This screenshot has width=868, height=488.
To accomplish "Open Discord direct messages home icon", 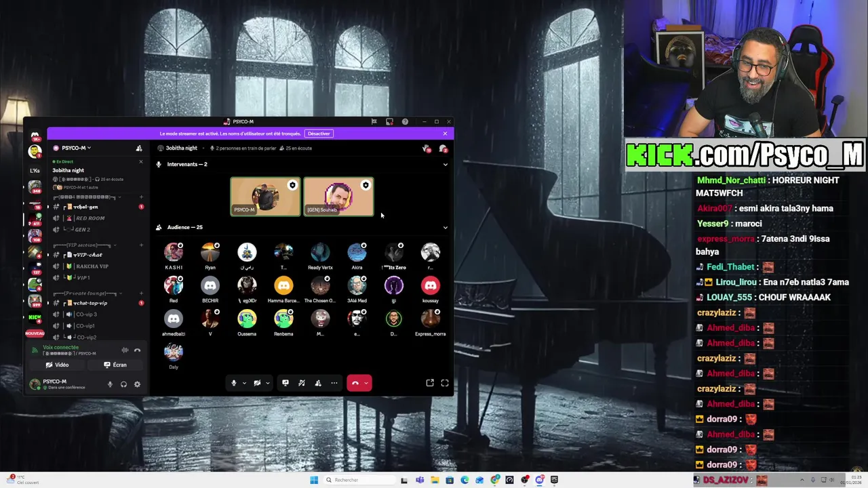I will [x=35, y=136].
